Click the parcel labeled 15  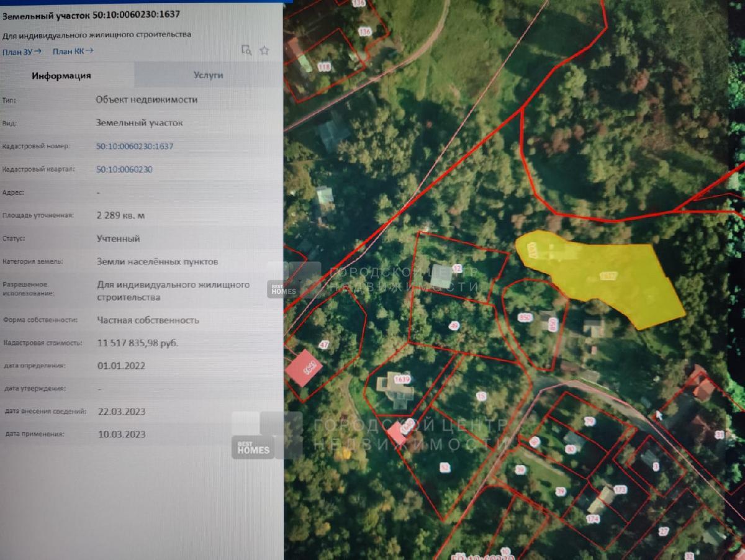click(481, 396)
